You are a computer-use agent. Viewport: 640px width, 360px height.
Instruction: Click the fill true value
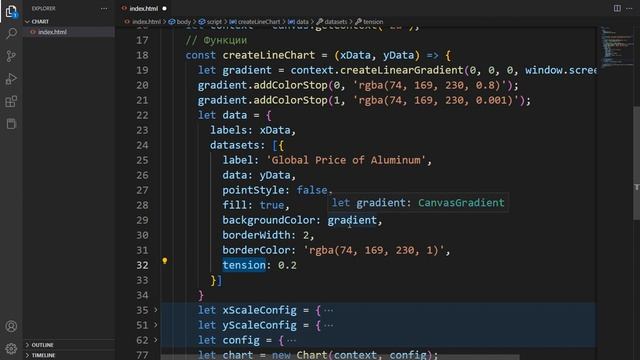pyautogui.click(x=272, y=205)
